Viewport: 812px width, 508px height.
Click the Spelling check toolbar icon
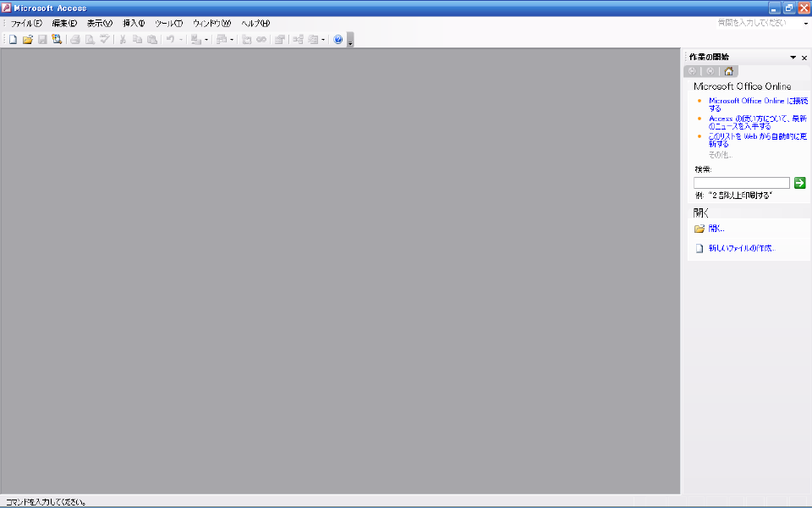(104, 40)
